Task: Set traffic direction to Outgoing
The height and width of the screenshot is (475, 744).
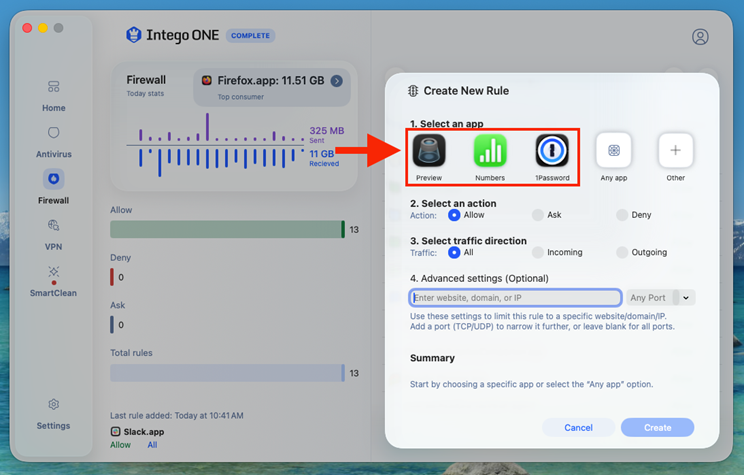Action: pyautogui.click(x=622, y=252)
